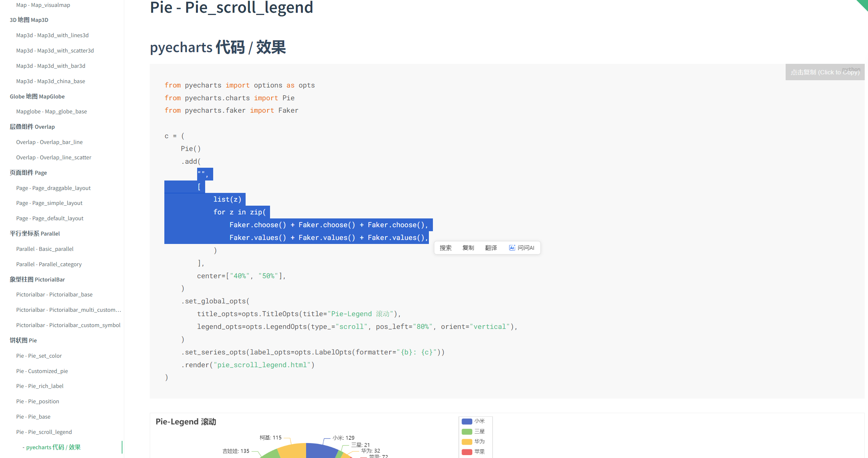868x458 pixels.
Task: Toggle the 小米 legend swatch
Action: tap(467, 421)
